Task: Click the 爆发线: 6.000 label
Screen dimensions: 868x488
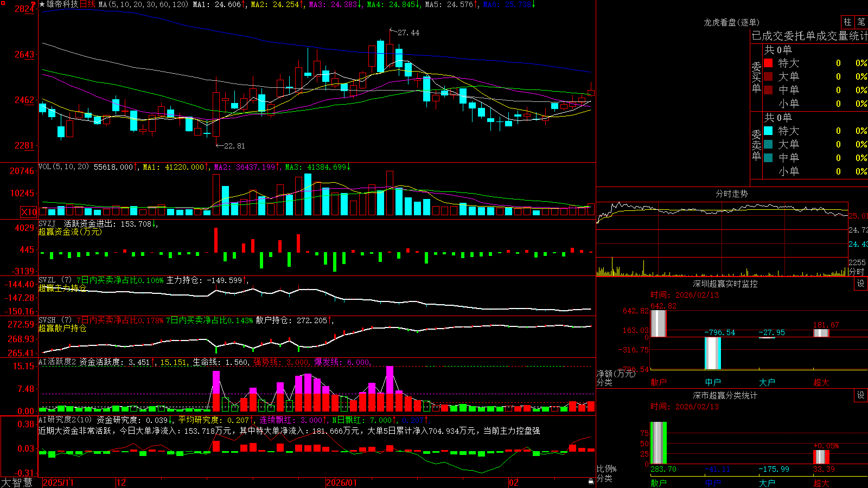Action: tap(343, 362)
